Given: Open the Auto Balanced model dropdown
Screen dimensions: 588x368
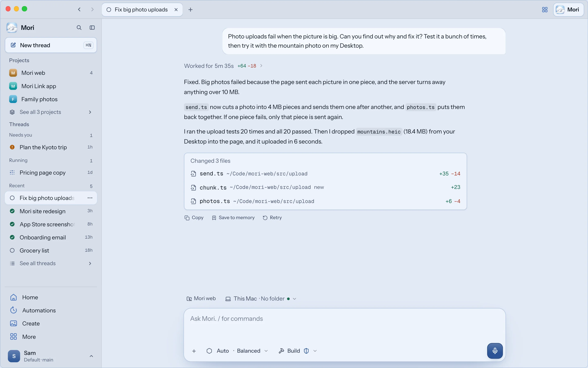Looking at the screenshot, I should pos(237,351).
